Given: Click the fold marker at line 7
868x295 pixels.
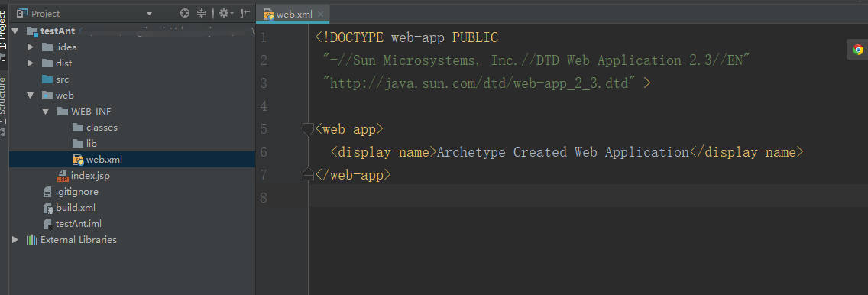Looking at the screenshot, I should coord(309,175).
